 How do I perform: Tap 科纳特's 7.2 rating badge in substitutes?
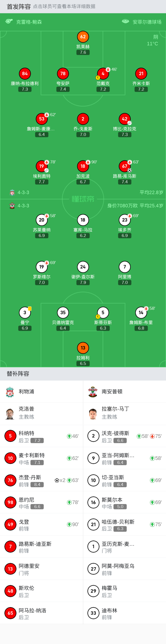click(37, 440)
